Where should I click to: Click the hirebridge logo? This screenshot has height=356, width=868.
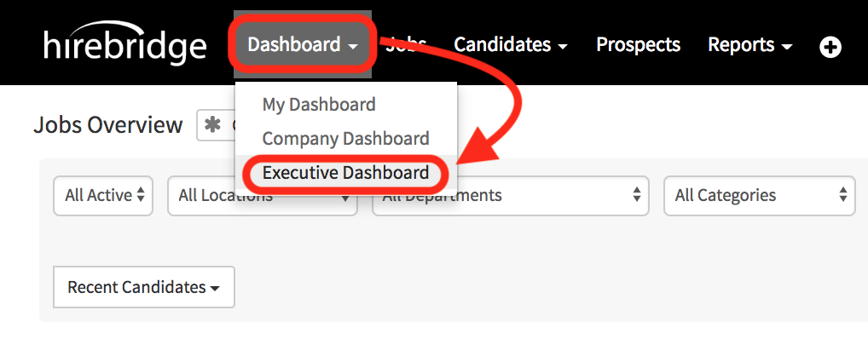pyautogui.click(x=125, y=43)
